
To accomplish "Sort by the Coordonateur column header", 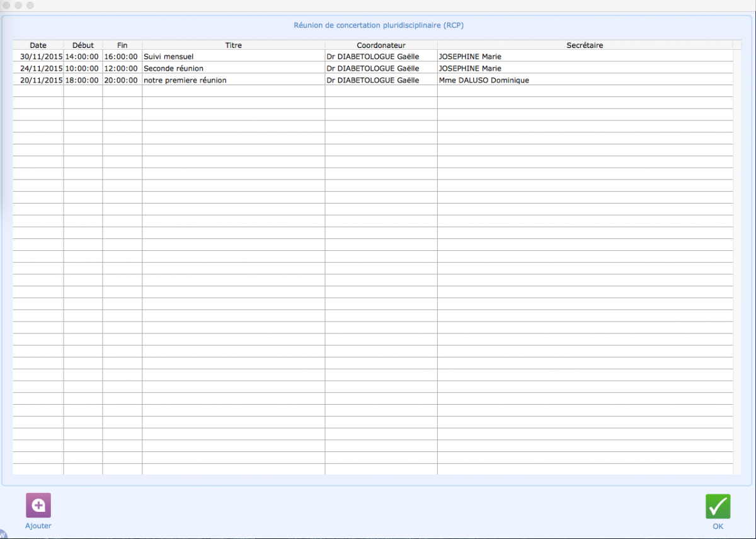I will pos(381,45).
